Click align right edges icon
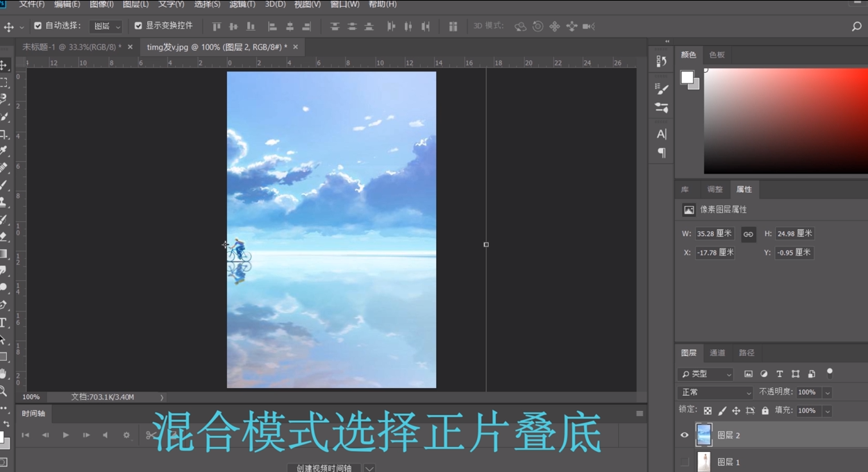Screen dimensions: 868x472 pos(306,26)
